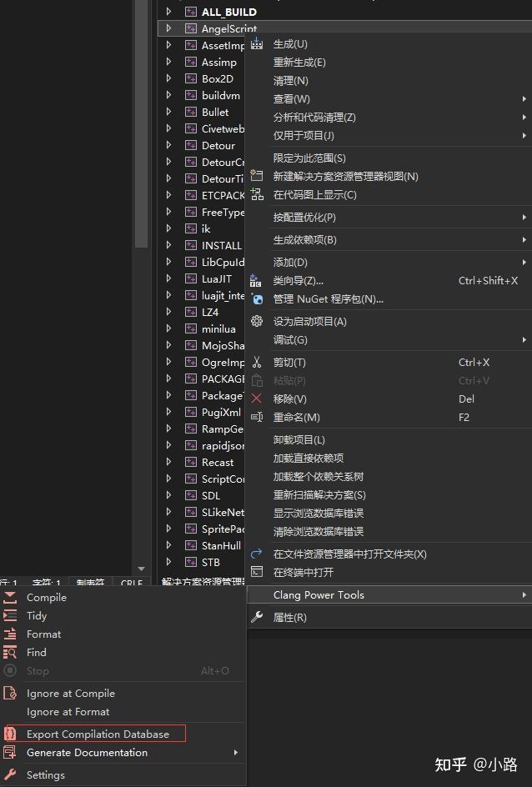The width and height of the screenshot is (532, 787).
Task: Click the editor vertical scrollbar thumb
Action: point(142,123)
